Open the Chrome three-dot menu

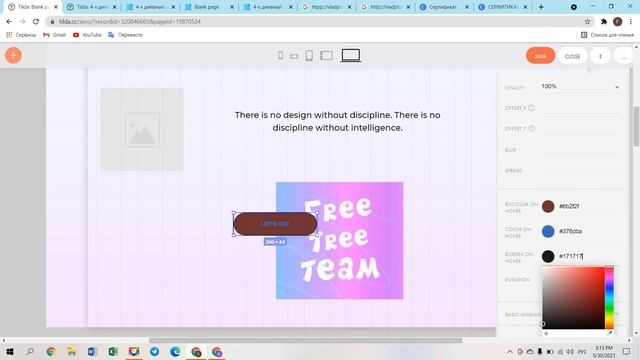click(x=631, y=22)
